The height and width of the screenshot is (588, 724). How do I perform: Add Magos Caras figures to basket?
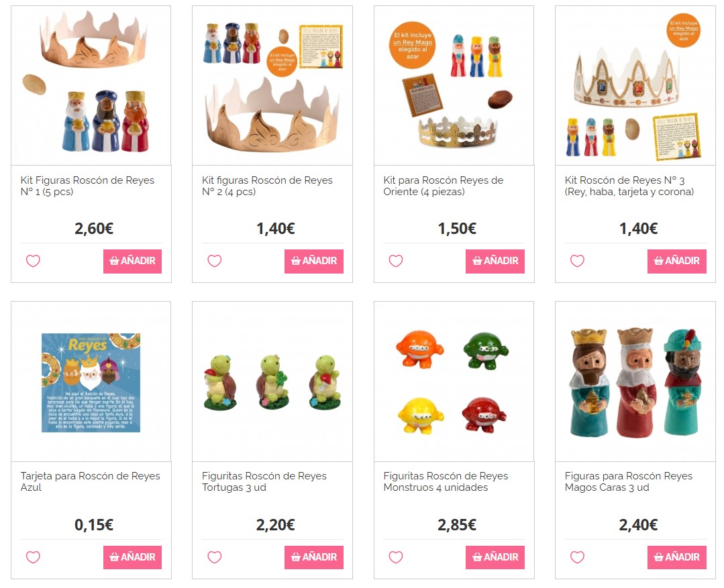(x=677, y=558)
